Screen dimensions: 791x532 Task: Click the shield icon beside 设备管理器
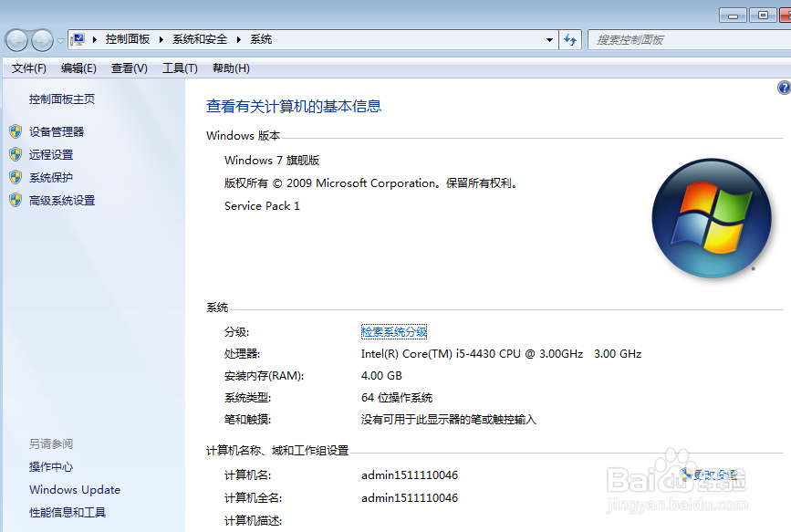point(16,131)
